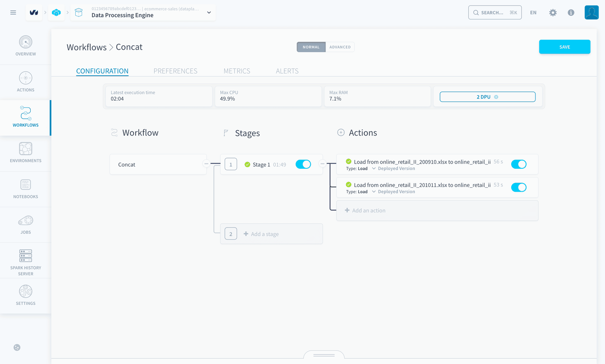
Task: Collapse the Concat workflow node
Action: tap(206, 164)
